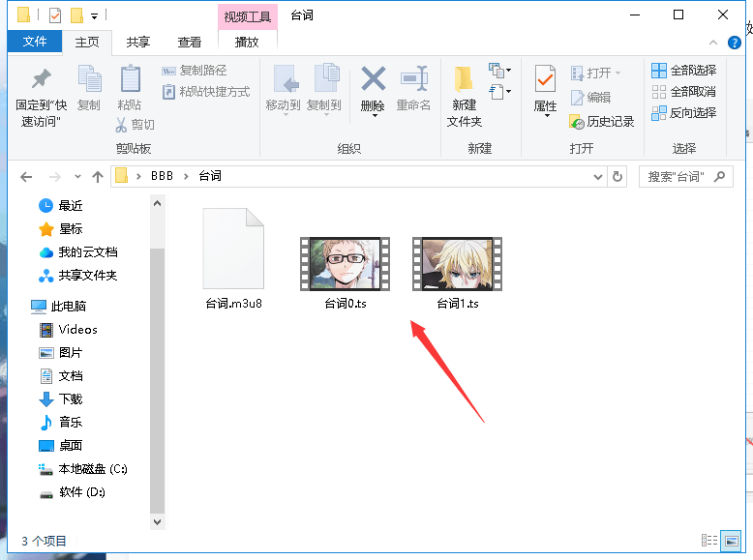Screen dimensions: 753x560
Task: Click Invert Selection (反向选择)
Action: coord(684,113)
